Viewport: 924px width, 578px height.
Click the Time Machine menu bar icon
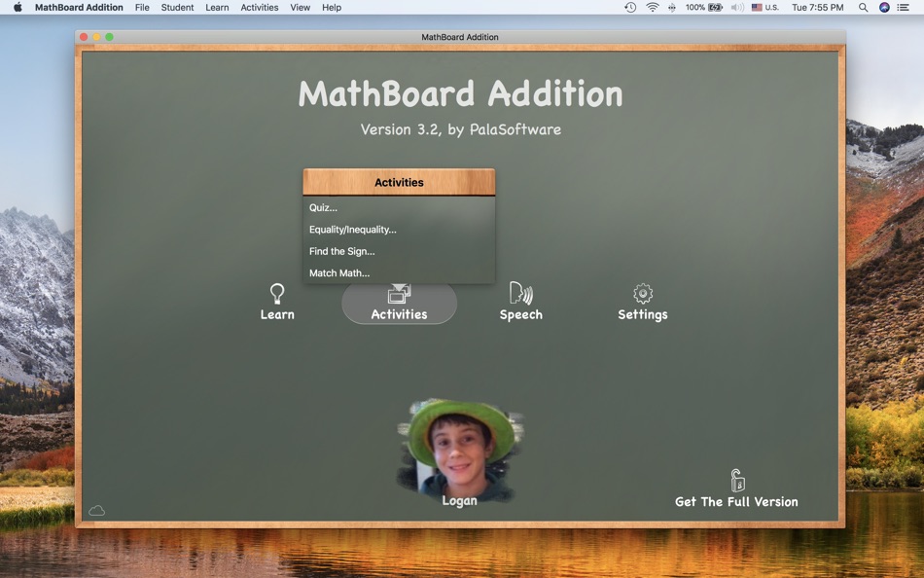(630, 8)
